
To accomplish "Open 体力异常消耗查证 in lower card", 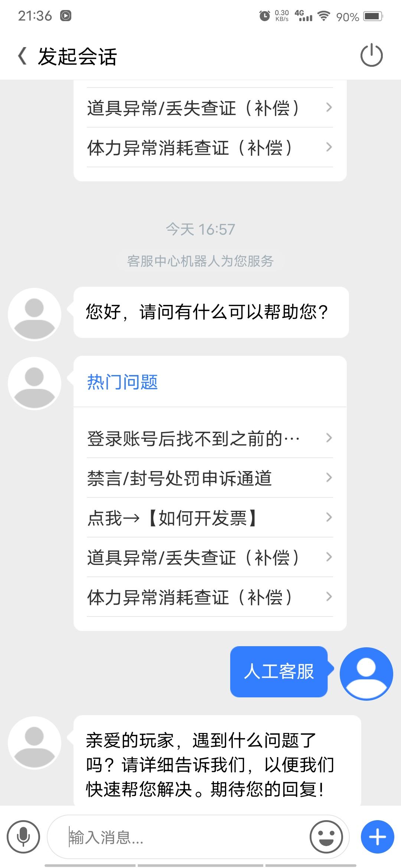I will coord(210,597).
